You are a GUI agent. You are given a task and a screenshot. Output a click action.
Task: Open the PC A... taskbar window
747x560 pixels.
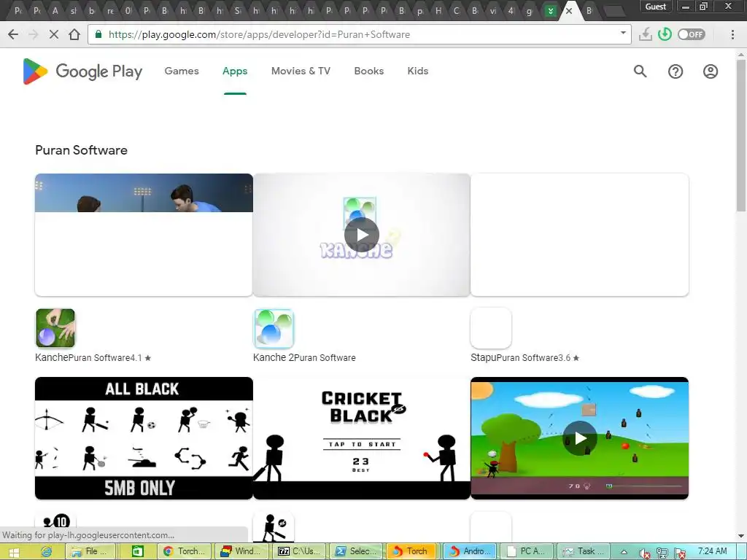527,551
